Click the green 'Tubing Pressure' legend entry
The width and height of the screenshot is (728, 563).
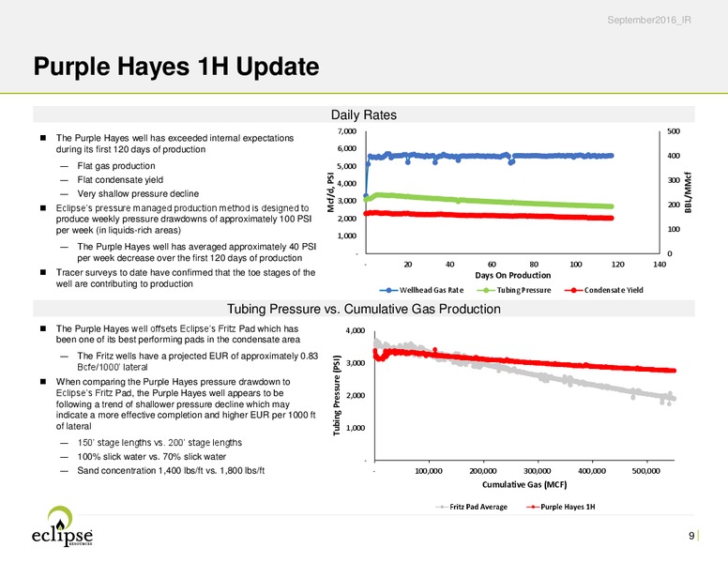click(514, 290)
